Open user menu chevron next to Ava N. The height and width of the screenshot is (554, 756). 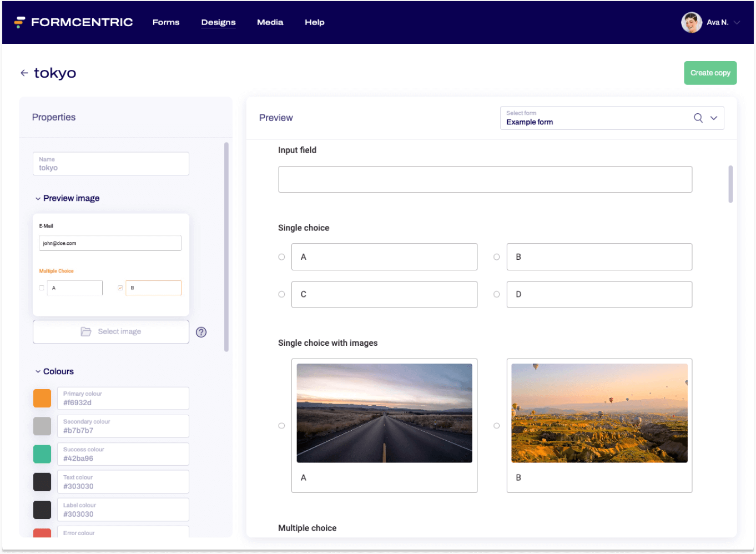[737, 23]
